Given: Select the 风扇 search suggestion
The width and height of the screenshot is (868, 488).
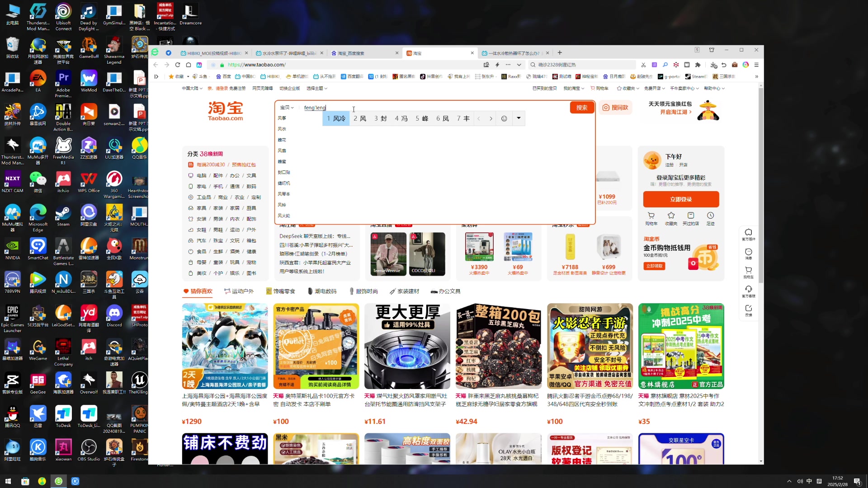Looking at the screenshot, I should pos(282,150).
